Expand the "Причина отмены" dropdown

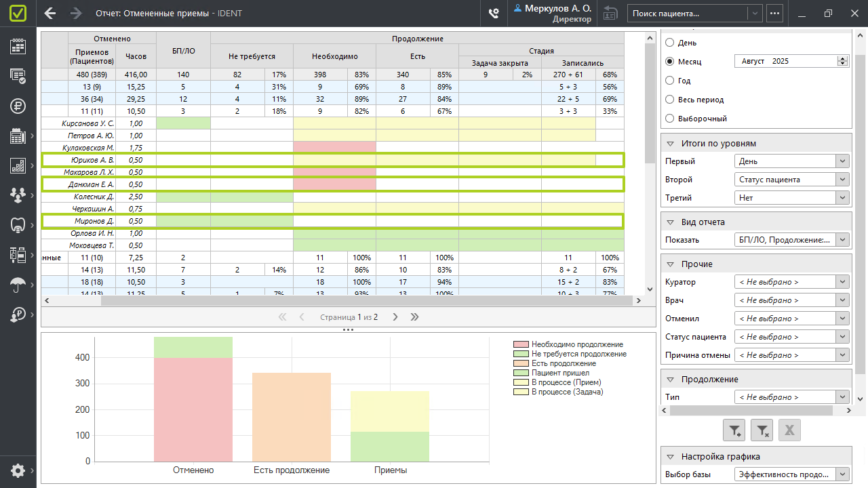coord(792,355)
